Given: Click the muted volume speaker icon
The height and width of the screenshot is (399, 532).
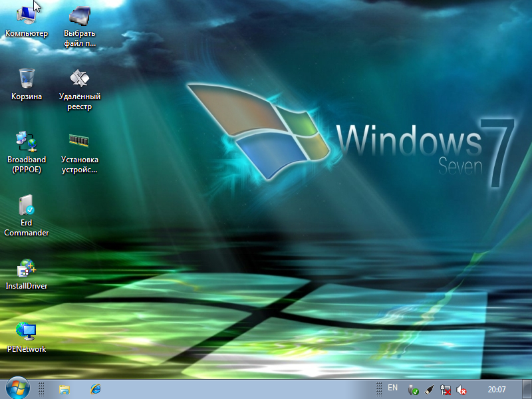Looking at the screenshot, I should (462, 390).
